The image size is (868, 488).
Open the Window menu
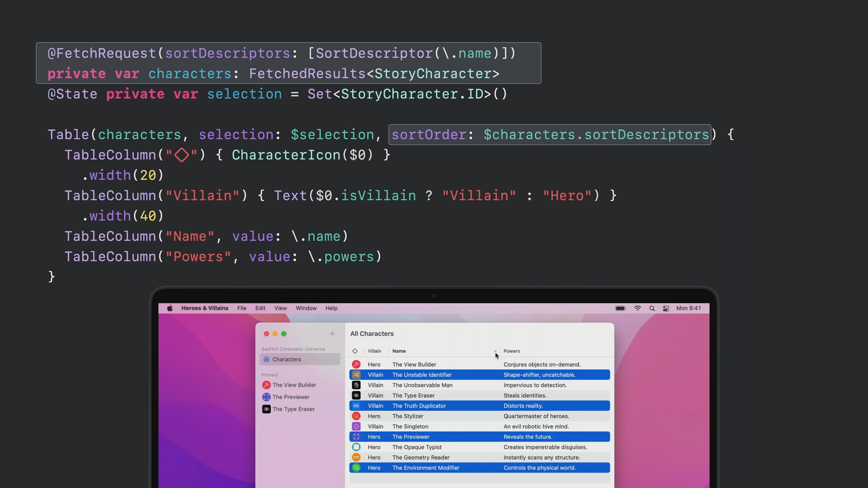click(x=306, y=308)
